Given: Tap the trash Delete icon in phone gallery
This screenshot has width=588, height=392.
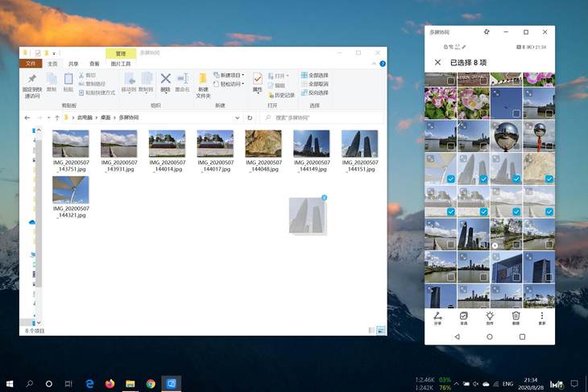Looking at the screenshot, I should (516, 316).
